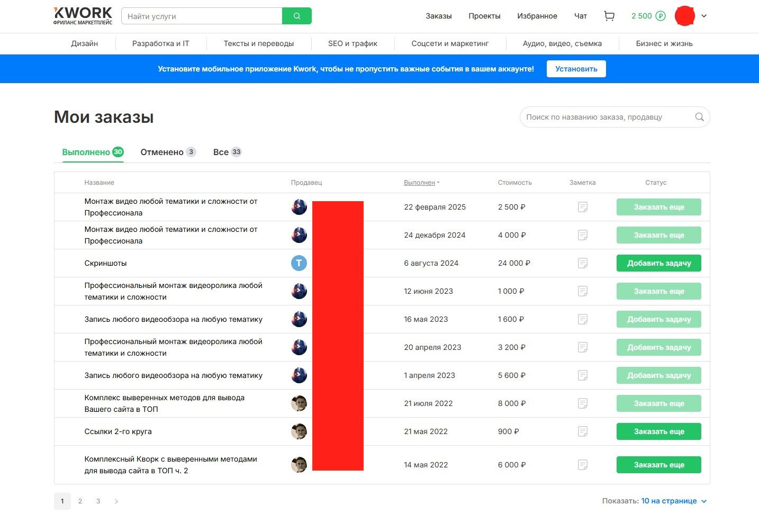Click the green search magnifier button

tap(297, 16)
